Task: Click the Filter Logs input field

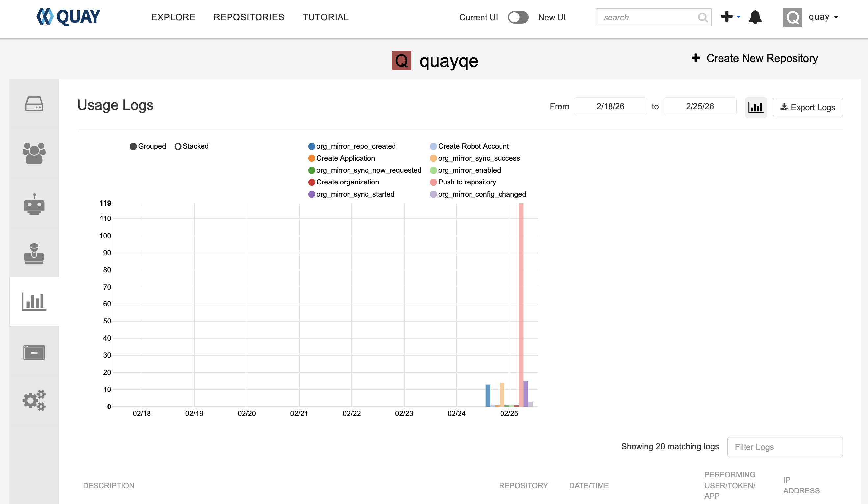Action: click(x=784, y=447)
